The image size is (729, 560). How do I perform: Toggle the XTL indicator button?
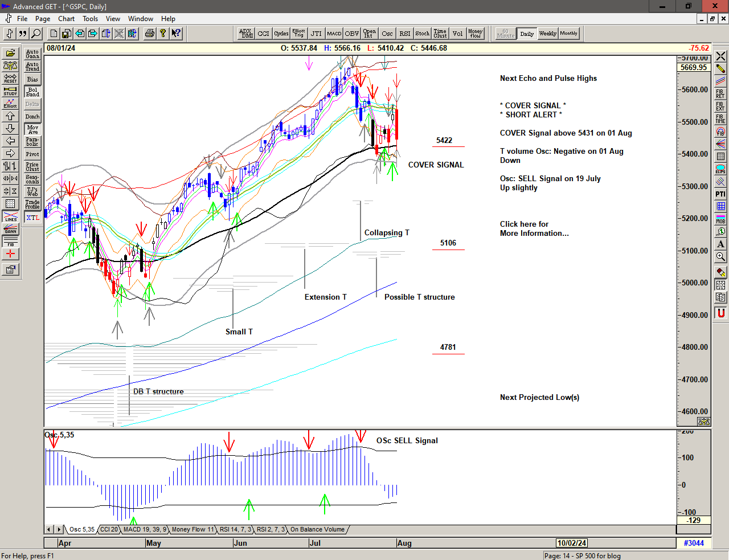32,218
